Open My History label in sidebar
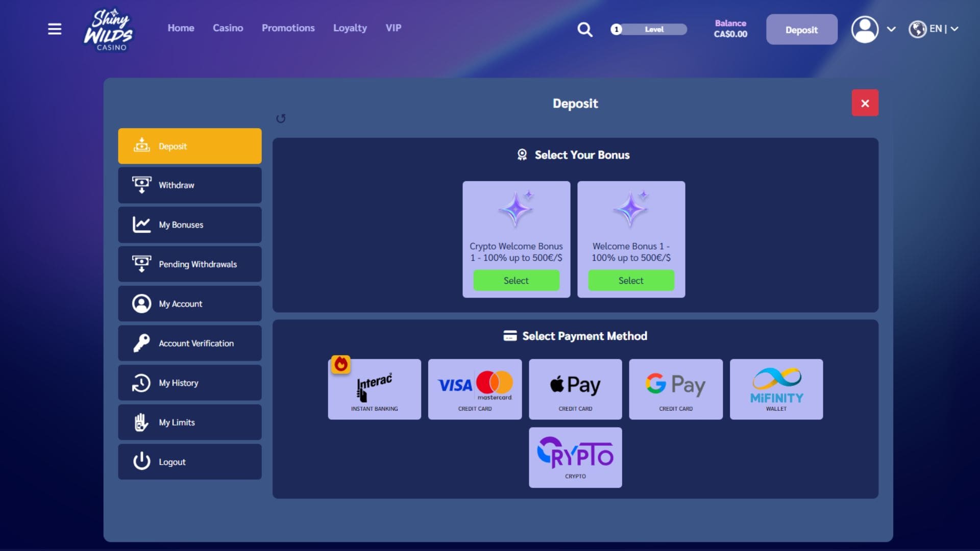This screenshot has height=551, width=980. (x=178, y=383)
